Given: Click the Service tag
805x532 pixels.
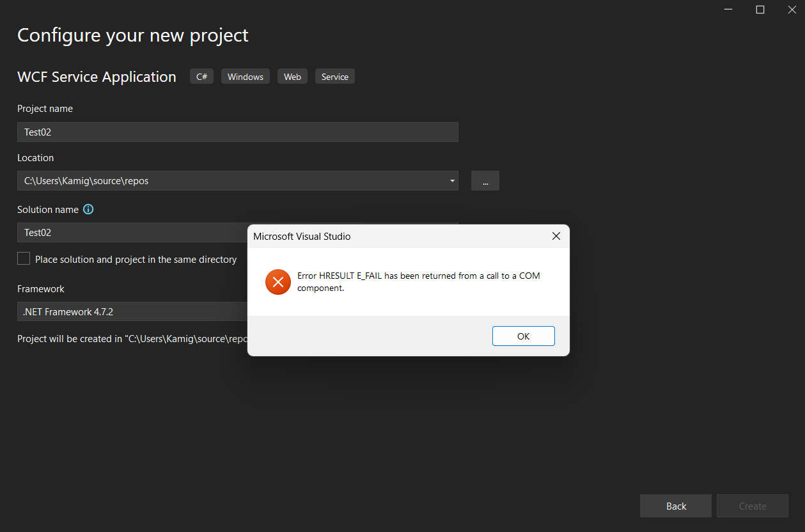Looking at the screenshot, I should tap(335, 77).
